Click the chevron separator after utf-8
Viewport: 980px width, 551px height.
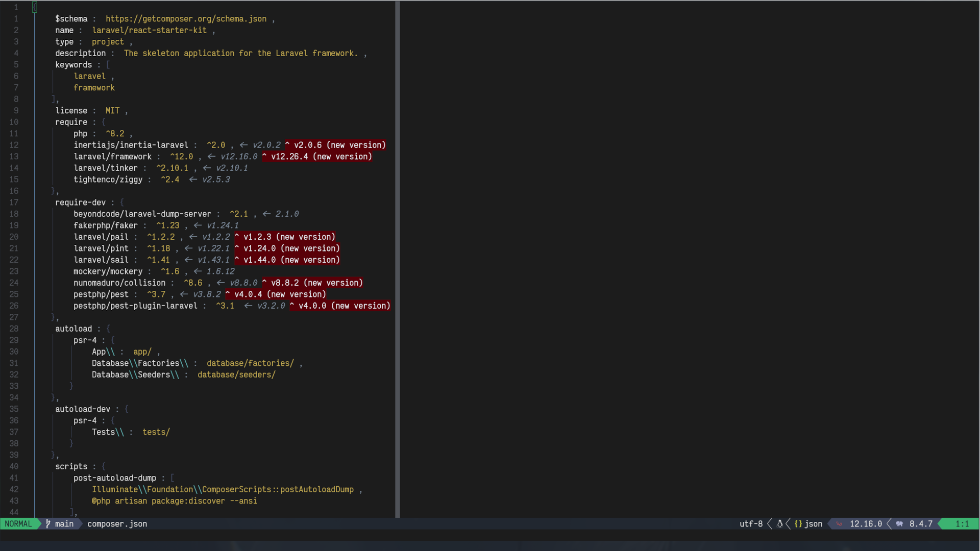click(x=770, y=524)
